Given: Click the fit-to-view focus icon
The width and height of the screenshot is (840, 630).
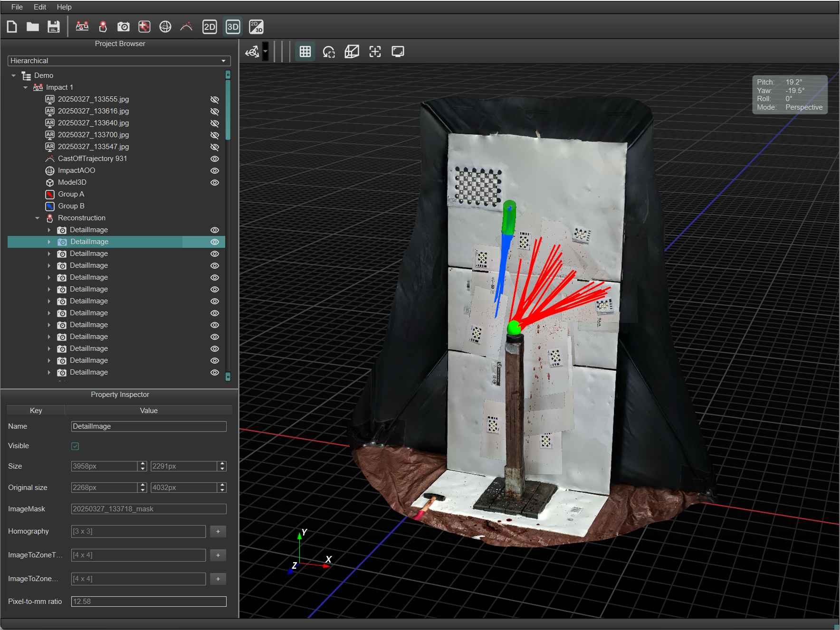Looking at the screenshot, I should click(375, 51).
